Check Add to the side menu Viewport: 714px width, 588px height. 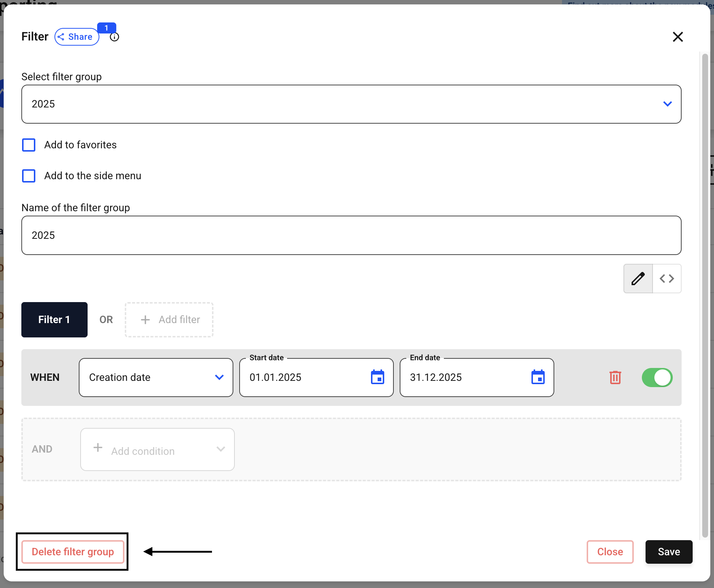click(x=29, y=176)
